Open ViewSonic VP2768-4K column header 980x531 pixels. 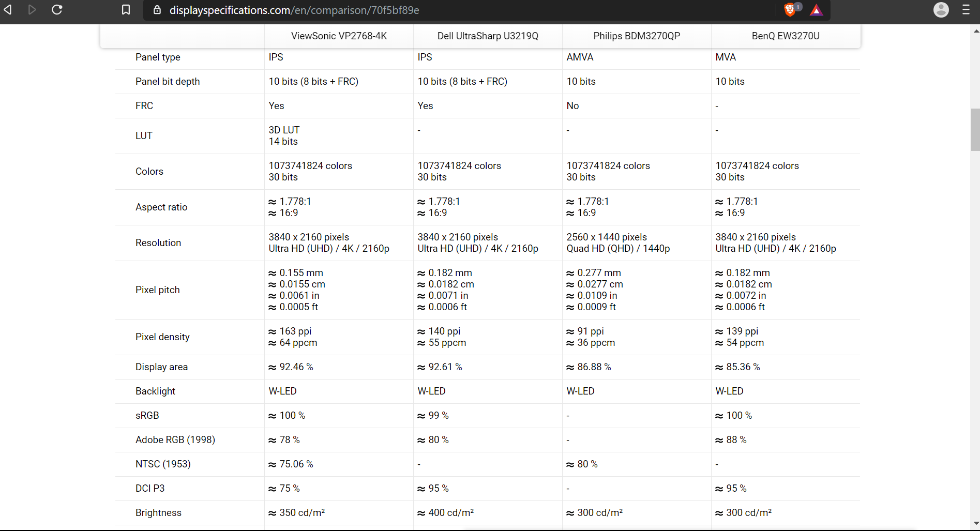(339, 36)
